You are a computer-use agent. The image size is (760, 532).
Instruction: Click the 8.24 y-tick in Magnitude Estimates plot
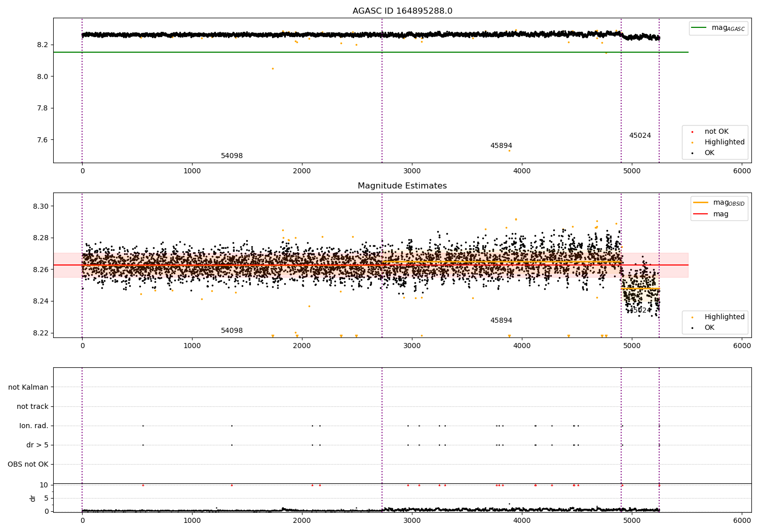coord(41,301)
